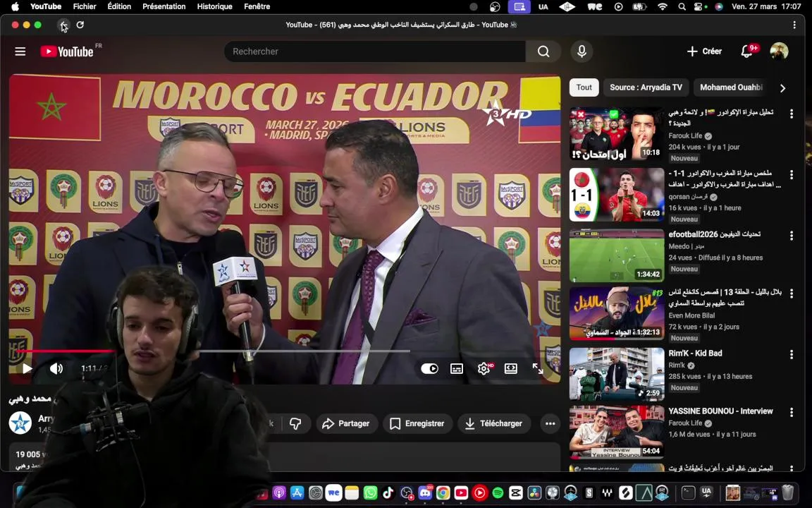Open the YASSINE BOUNOU interview thumbnail
The width and height of the screenshot is (812, 508).
616,432
